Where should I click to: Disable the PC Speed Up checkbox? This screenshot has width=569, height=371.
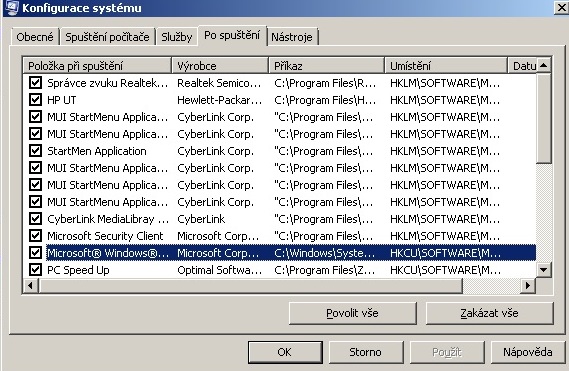[35, 270]
